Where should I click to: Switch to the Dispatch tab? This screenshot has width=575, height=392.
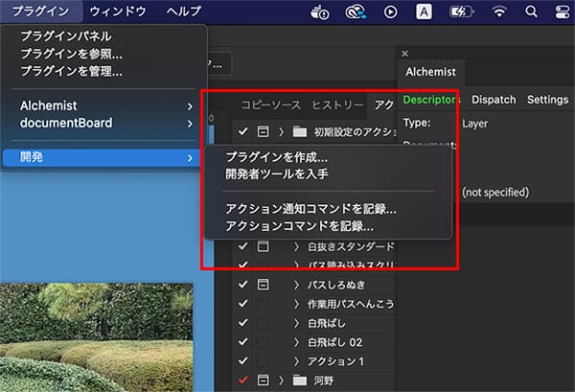tap(494, 100)
